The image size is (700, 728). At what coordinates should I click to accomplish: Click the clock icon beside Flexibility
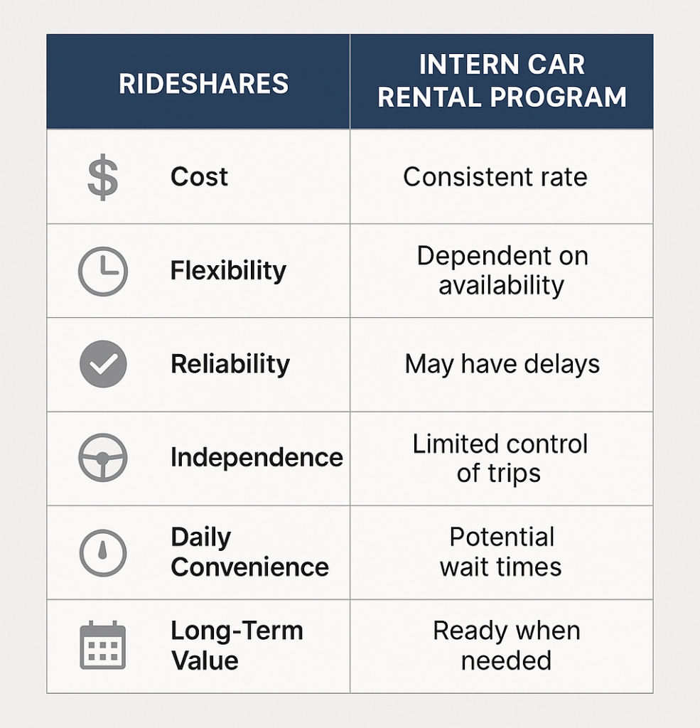tap(102, 271)
